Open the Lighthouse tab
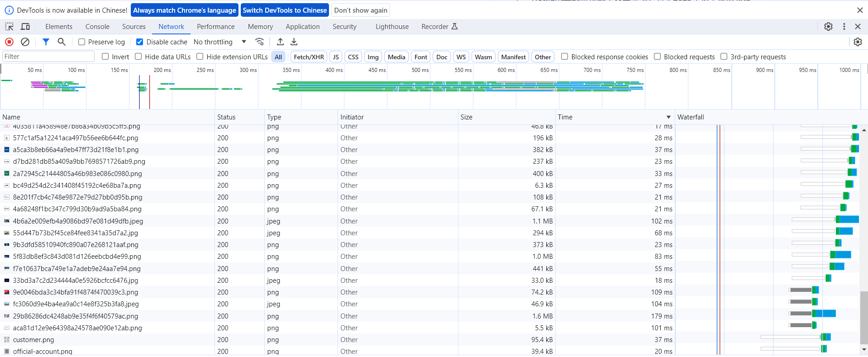 coord(392,27)
